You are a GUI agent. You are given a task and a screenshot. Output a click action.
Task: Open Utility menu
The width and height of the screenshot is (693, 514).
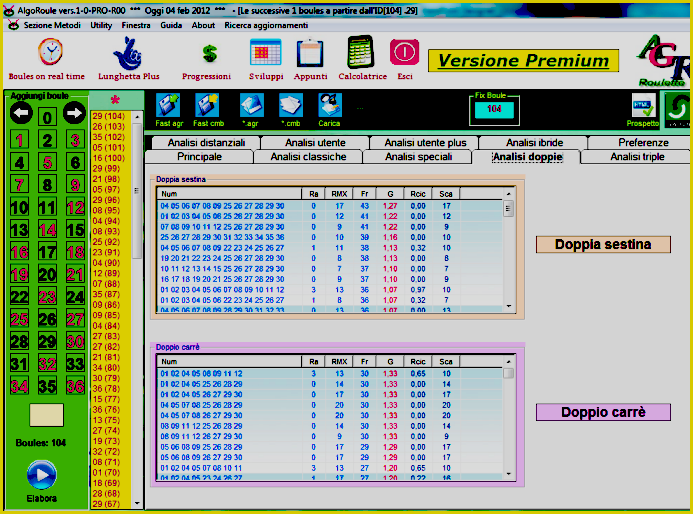point(101,25)
